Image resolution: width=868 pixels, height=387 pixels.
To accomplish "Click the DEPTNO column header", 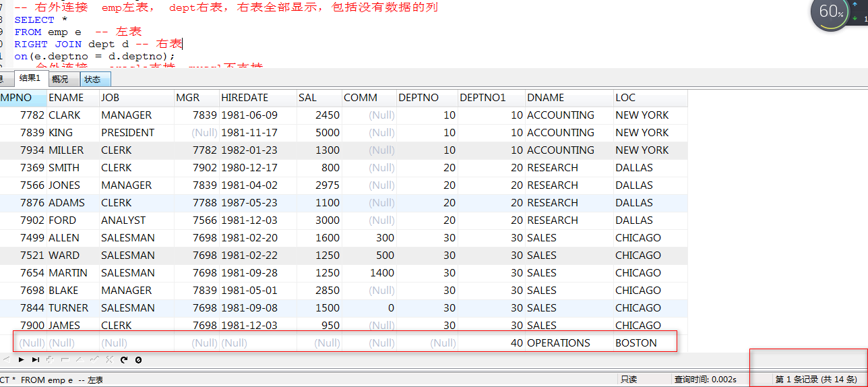I will (x=427, y=98).
